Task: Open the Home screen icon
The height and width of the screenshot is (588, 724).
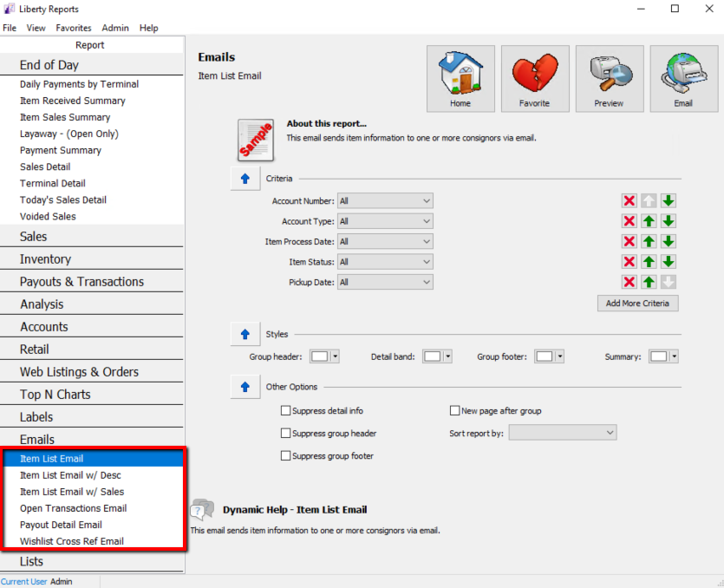Action: pos(460,79)
